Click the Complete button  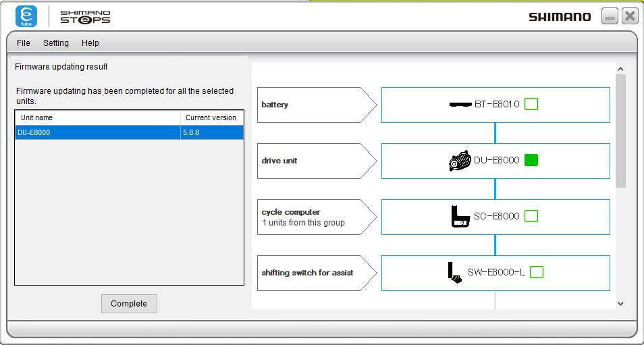tap(129, 304)
